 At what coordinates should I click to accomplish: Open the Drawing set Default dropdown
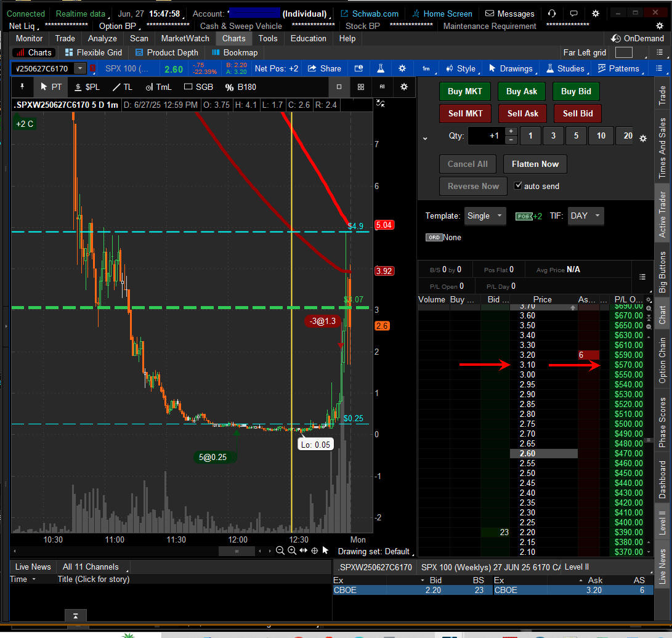click(x=376, y=551)
